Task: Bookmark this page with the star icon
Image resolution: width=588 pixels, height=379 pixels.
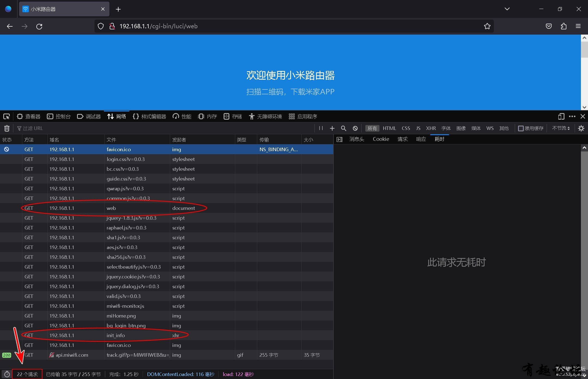Action: [x=487, y=26]
